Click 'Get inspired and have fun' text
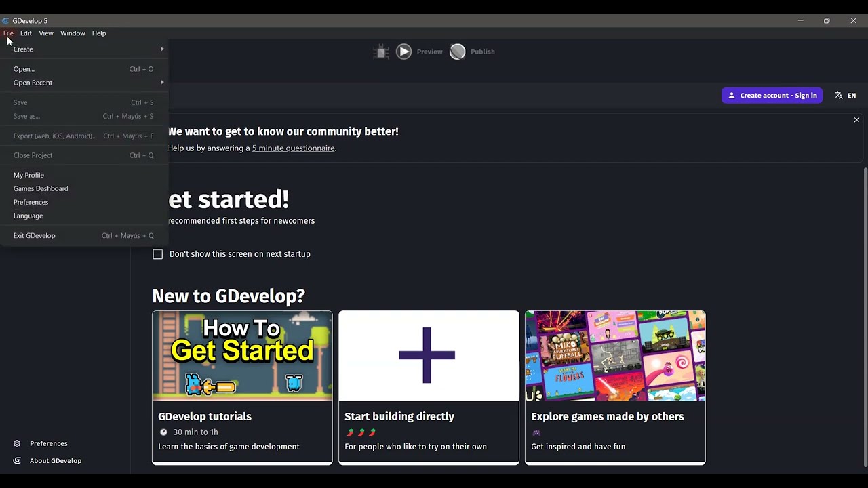This screenshot has height=488, width=868. 578,447
